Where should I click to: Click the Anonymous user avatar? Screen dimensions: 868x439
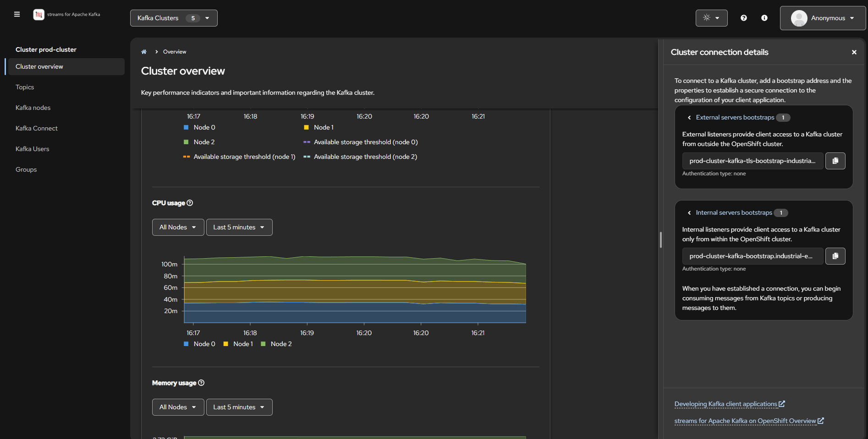point(799,18)
